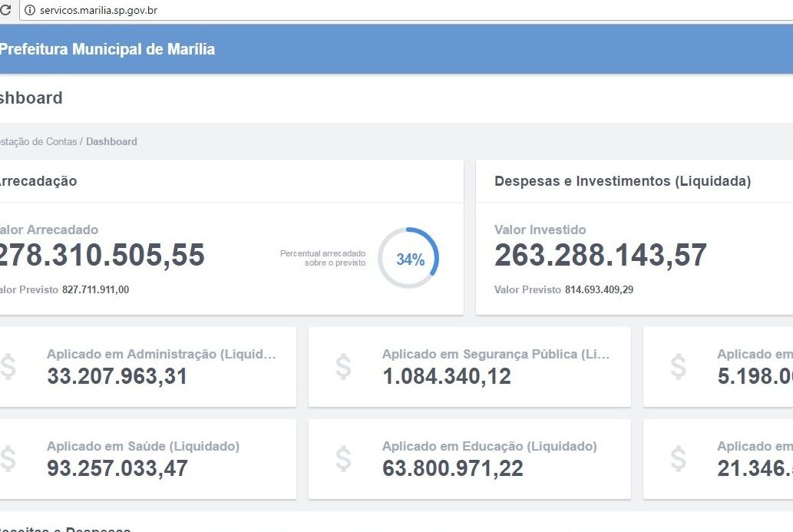Screen dimensions: 793x532
Task: Click the dollar icon in Educação card
Action: click(x=343, y=458)
